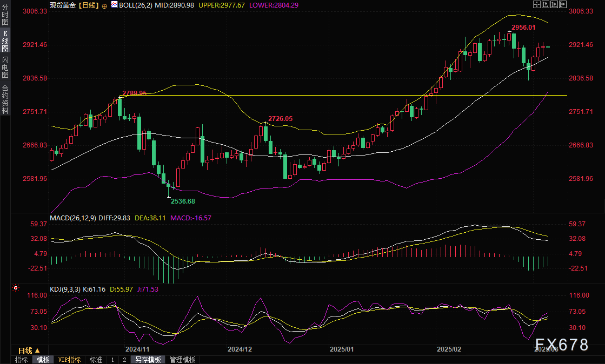Click the chart playback icon with play arrow

tap(554, 4)
